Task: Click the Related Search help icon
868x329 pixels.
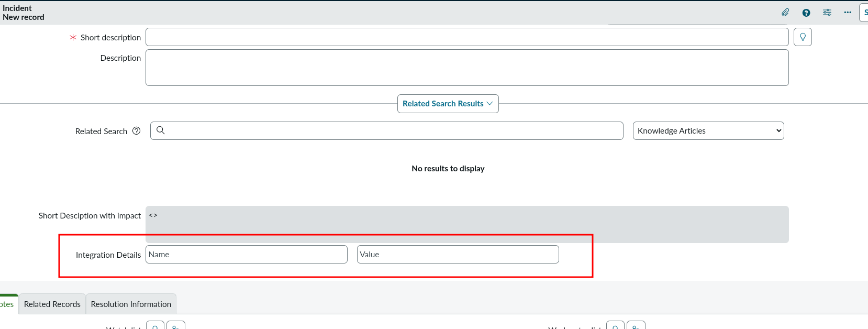Action: [x=137, y=131]
